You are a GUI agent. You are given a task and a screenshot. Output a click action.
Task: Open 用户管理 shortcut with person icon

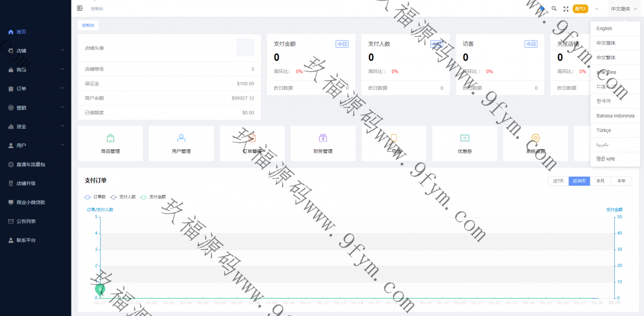pyautogui.click(x=181, y=138)
